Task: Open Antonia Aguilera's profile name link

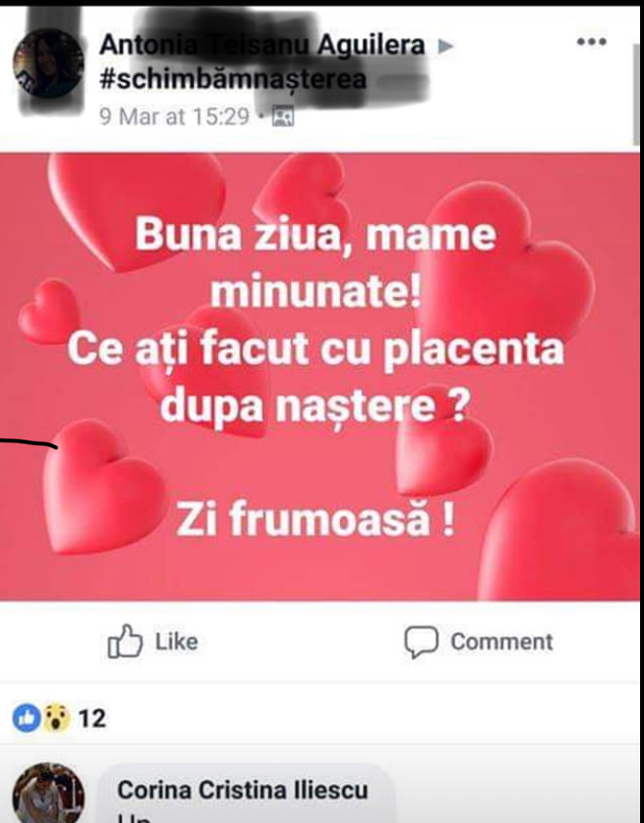Action: click(262, 45)
